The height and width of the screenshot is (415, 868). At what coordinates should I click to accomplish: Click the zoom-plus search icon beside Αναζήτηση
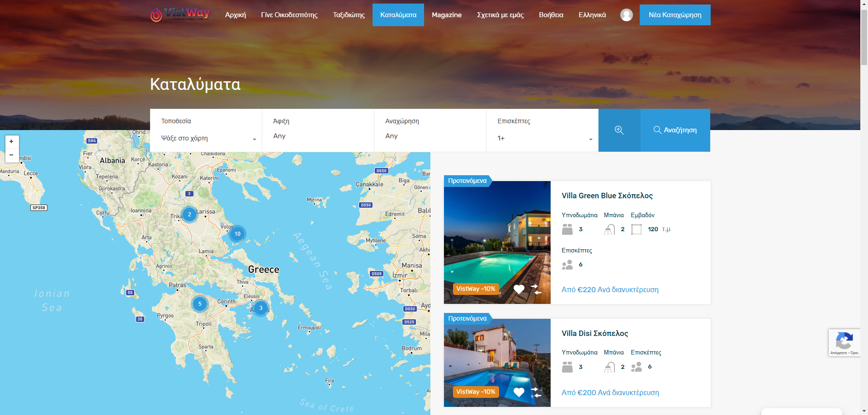tap(619, 130)
